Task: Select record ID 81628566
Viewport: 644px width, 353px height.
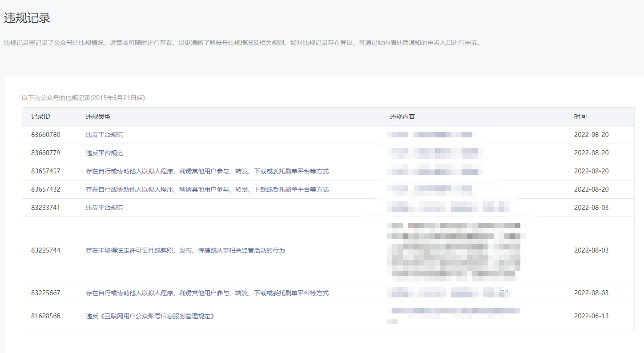Action: click(46, 316)
